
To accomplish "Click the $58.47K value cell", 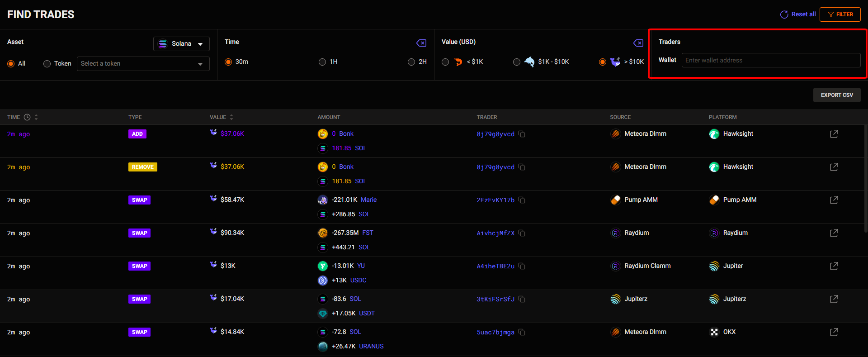I will [232, 200].
